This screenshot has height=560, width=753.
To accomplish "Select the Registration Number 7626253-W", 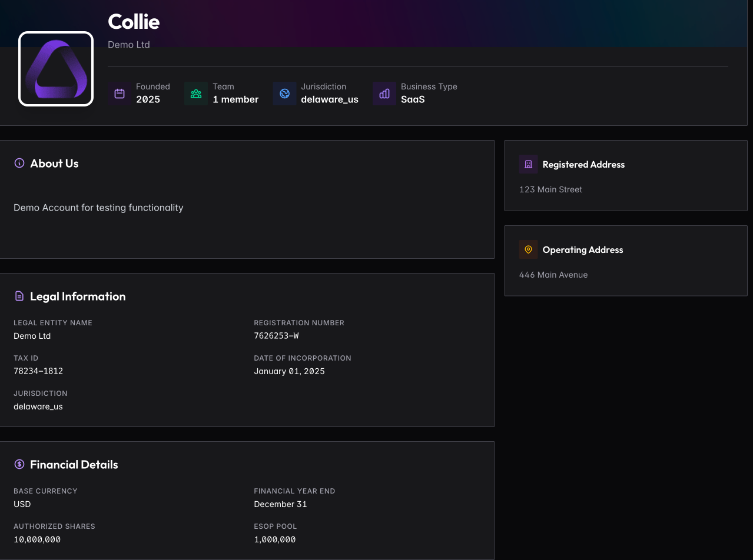I will pyautogui.click(x=276, y=335).
